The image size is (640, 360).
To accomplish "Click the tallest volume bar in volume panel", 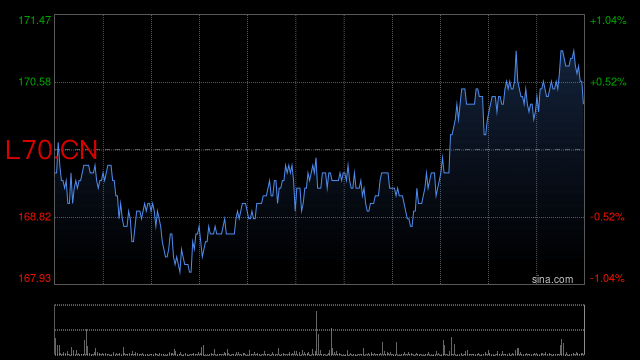I will tap(316, 333).
